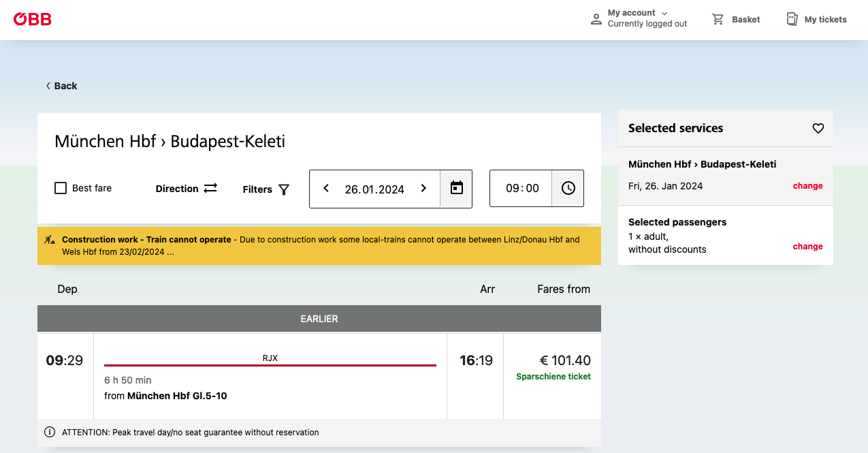Open the calendar date picker icon
The width and height of the screenshot is (868, 453).
coord(456,189)
